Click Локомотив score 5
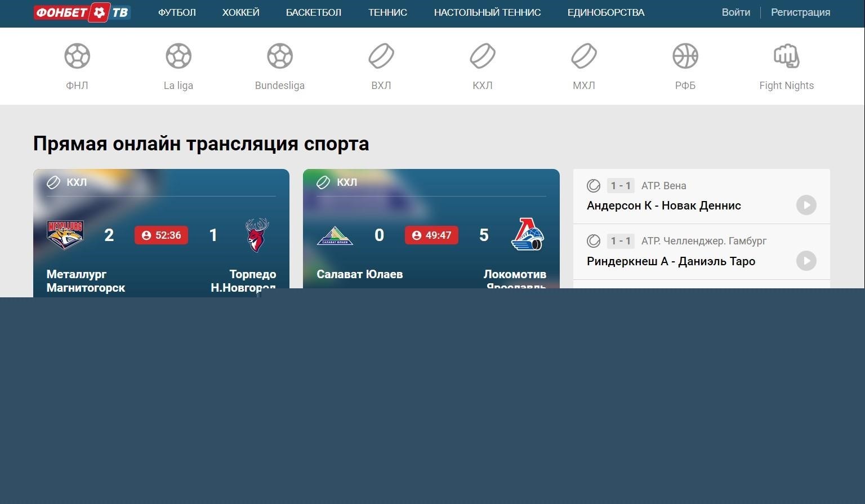The image size is (865, 504). (484, 235)
